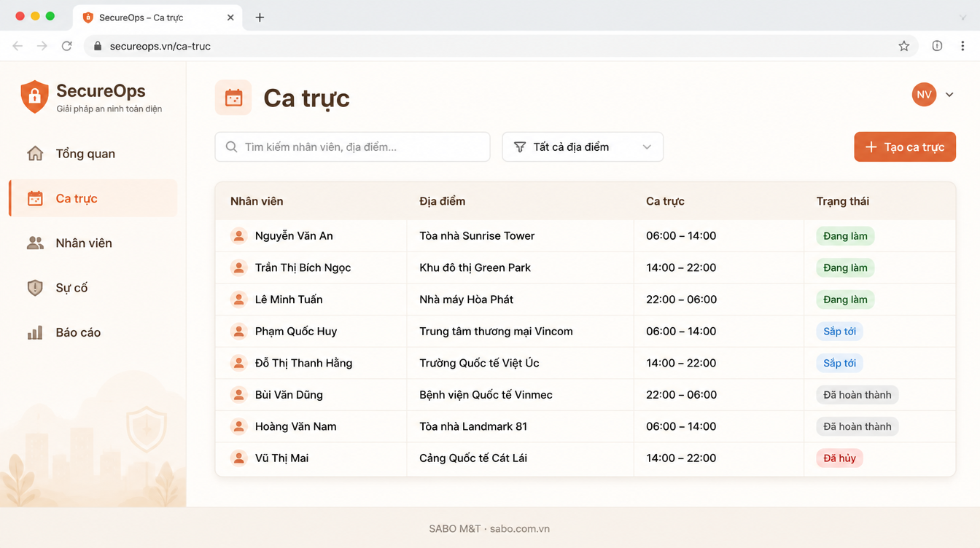The image size is (980, 548).
Task: Sort by the Nhân viên column header
Action: [x=257, y=201]
